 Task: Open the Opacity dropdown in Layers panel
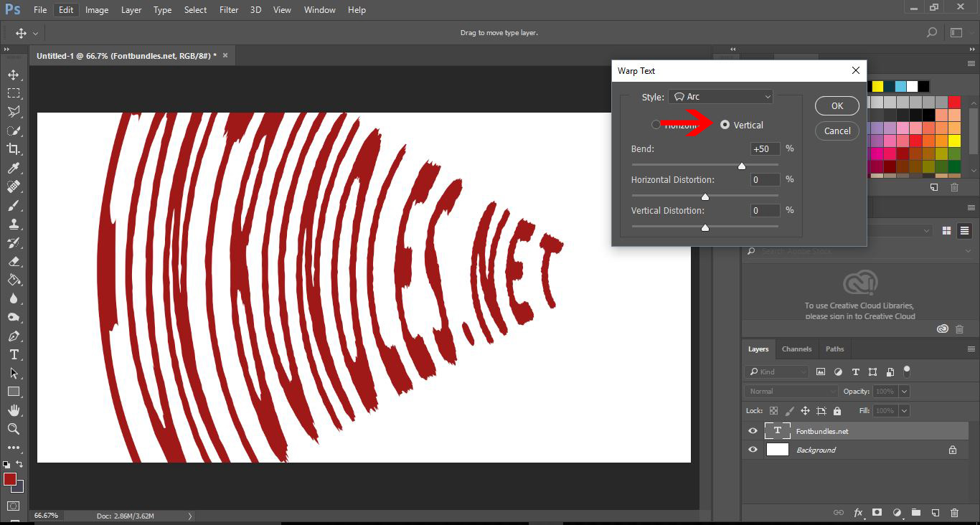click(x=905, y=391)
